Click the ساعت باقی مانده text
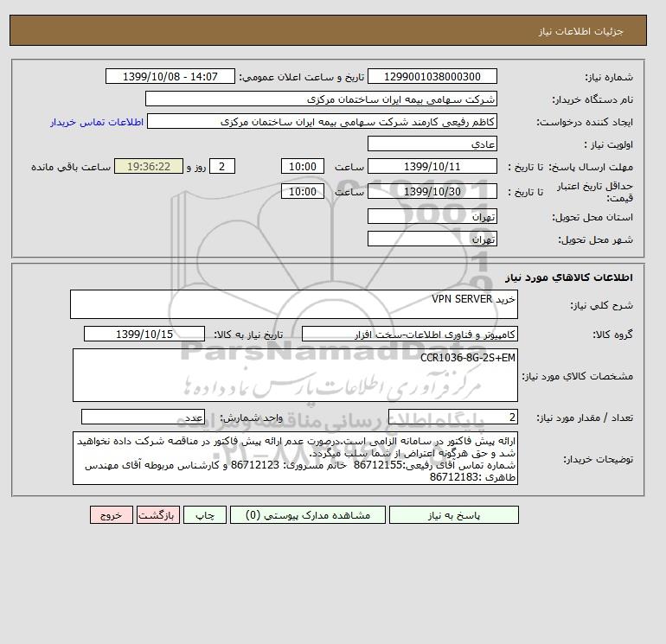This screenshot has height=644, width=666. [71, 167]
